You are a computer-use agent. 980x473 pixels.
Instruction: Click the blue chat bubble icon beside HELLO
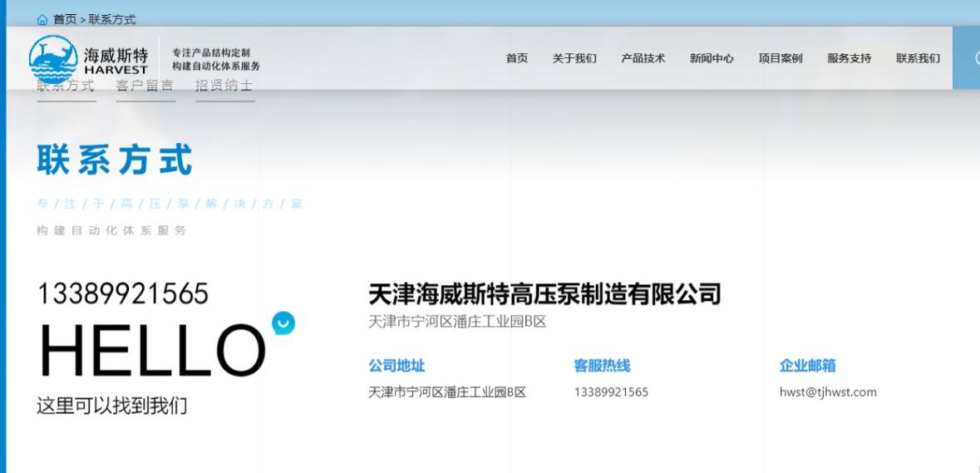[x=283, y=323]
